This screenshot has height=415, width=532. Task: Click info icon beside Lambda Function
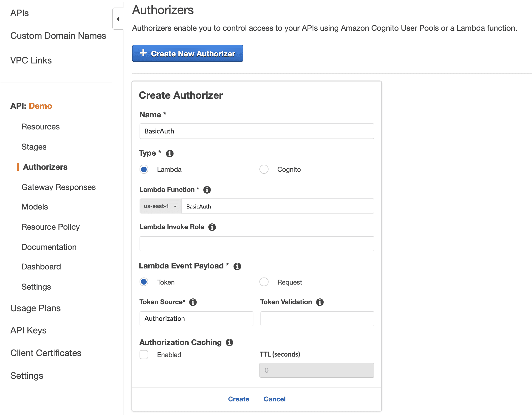(x=207, y=190)
